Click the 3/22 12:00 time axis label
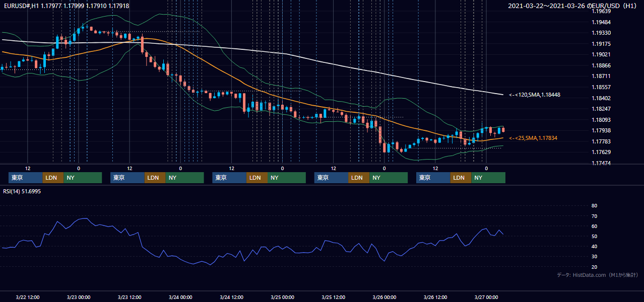Image resolution: width=644 pixels, height=302 pixels. [27, 297]
